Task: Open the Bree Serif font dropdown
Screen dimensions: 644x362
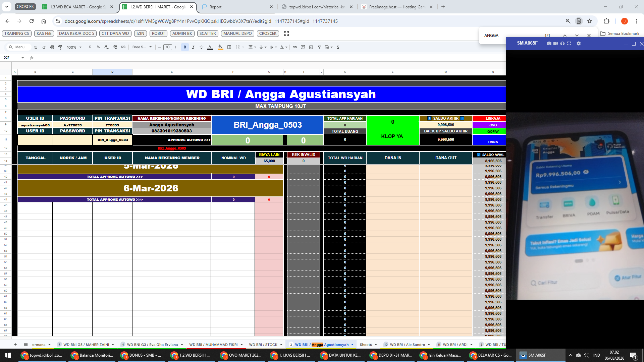Action: 142,47
